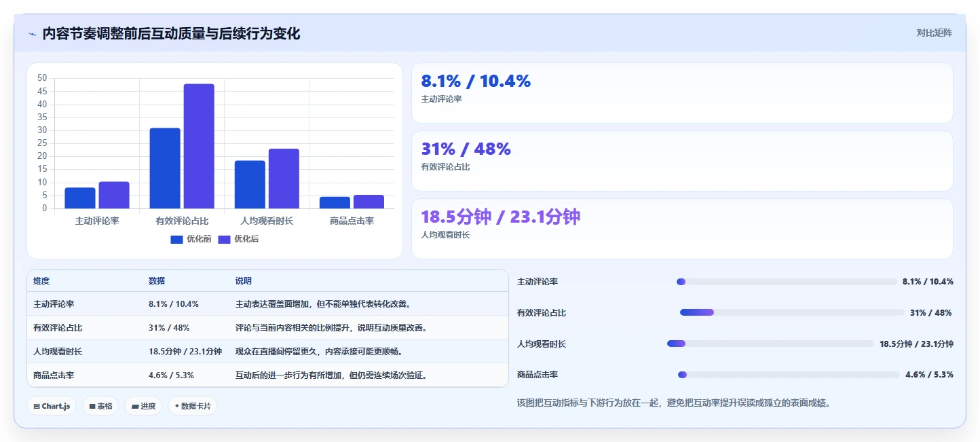Screen dimensions: 980x442
Task: Click the 优化前 bar for 商品点击率
Action: pos(335,202)
